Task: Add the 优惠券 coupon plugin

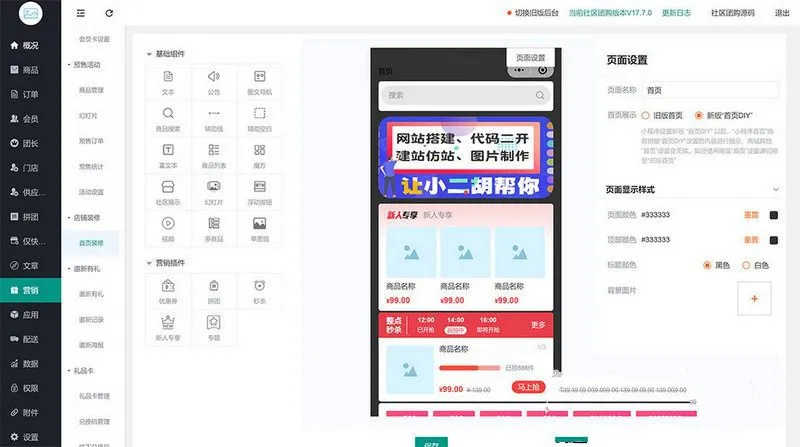Action: click(x=168, y=292)
